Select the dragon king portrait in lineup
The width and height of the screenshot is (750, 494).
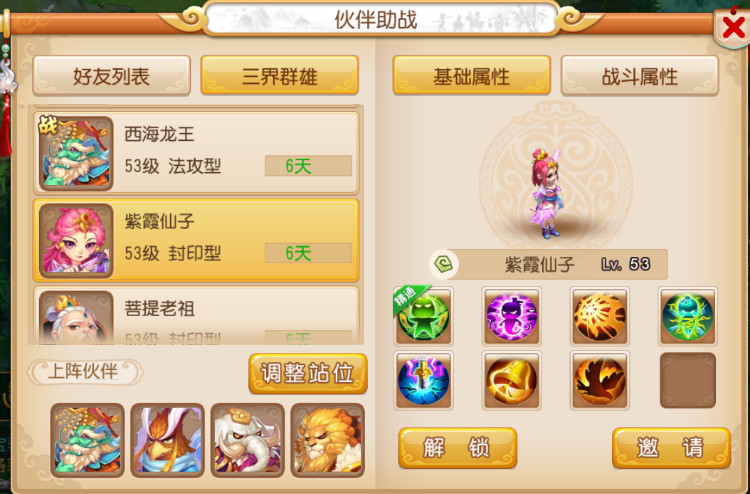(88, 440)
